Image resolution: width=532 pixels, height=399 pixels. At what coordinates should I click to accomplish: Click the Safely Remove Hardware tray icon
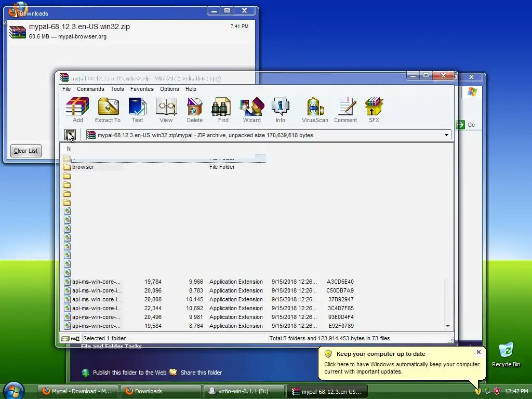pyautogui.click(x=487, y=391)
